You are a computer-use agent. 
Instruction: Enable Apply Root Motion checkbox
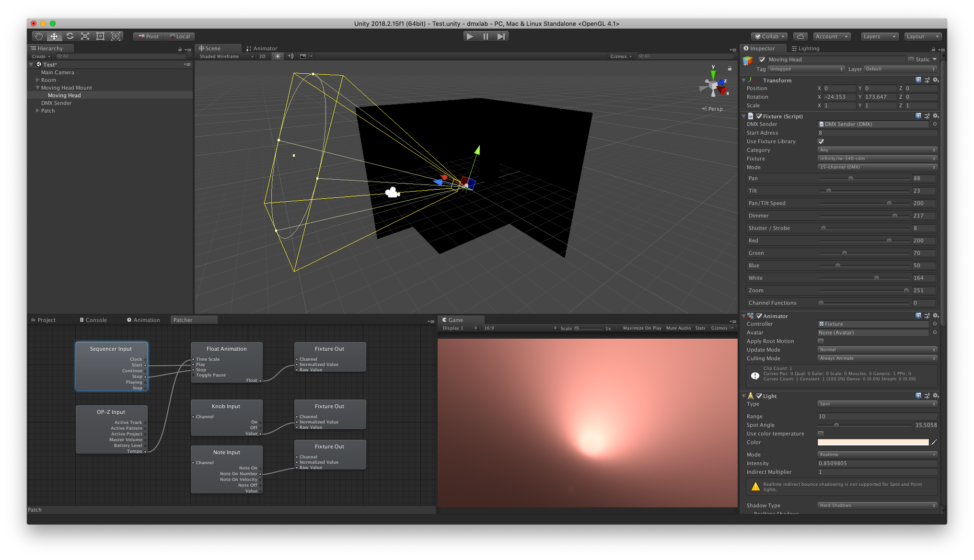(x=821, y=341)
